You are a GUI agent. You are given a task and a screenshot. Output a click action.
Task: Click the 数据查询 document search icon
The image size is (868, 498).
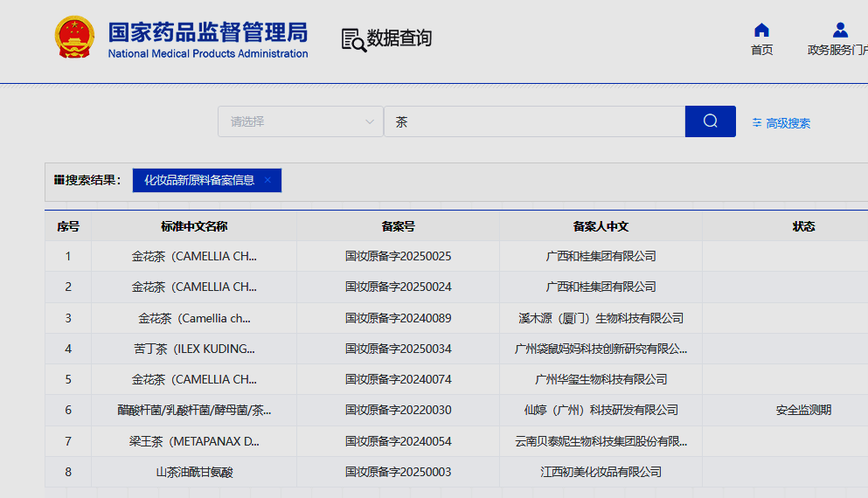354,40
